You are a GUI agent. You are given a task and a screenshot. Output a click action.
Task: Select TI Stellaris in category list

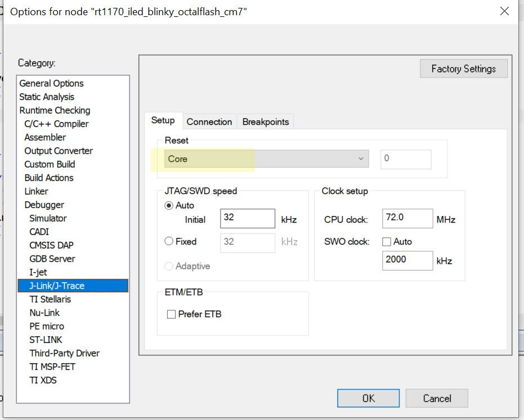(50, 299)
